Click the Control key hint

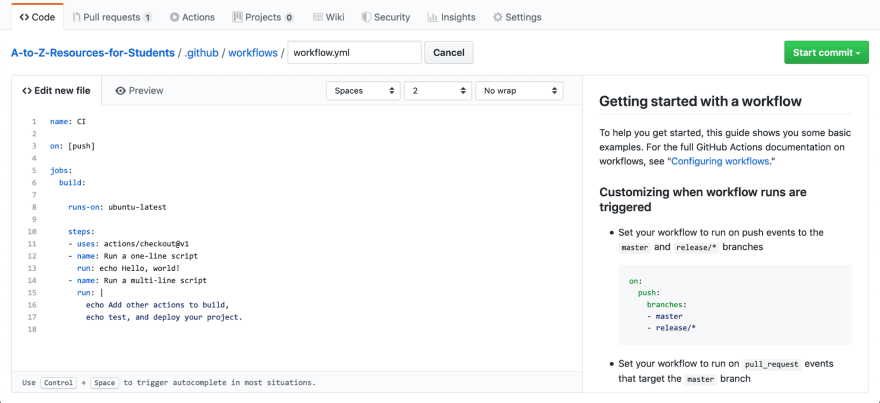point(58,383)
